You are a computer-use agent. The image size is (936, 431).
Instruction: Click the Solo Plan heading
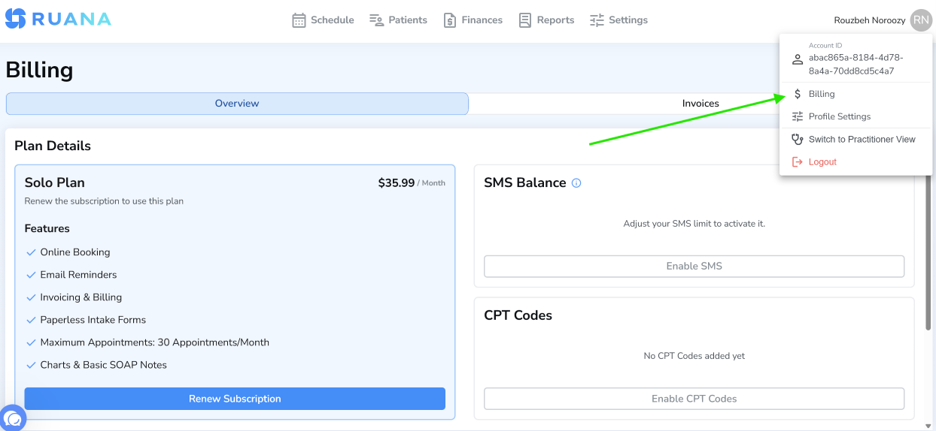click(x=54, y=183)
